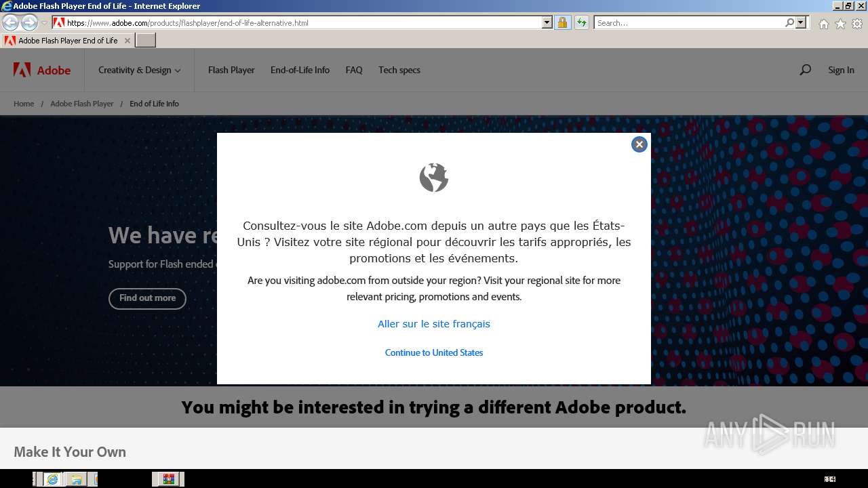Open FAQ nav item
Viewport: 868px width, 488px height.
pyautogui.click(x=354, y=70)
